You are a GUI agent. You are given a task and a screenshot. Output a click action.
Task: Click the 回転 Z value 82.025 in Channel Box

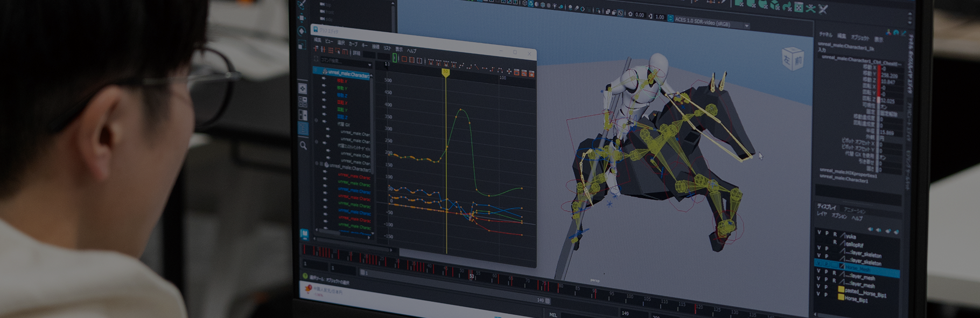887,101
